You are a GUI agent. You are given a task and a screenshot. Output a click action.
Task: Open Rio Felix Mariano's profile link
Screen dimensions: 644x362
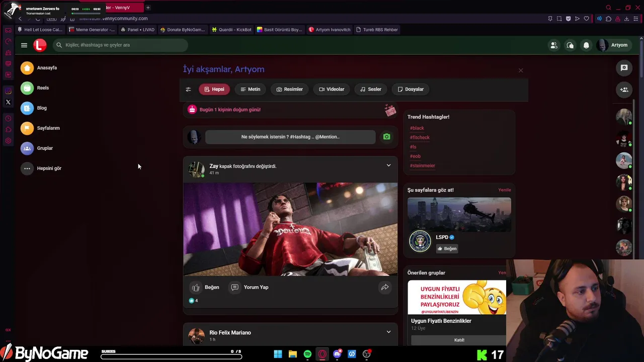pyautogui.click(x=230, y=333)
